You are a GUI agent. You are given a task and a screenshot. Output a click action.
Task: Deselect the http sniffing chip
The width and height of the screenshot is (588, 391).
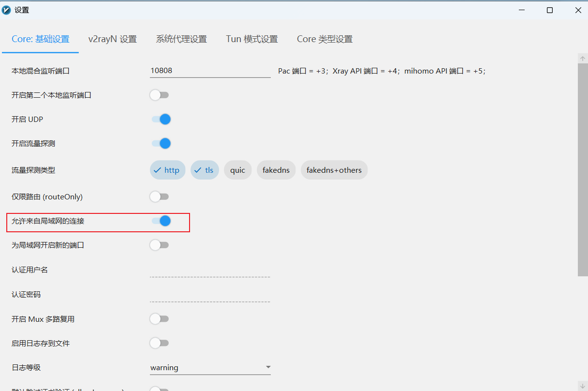click(x=167, y=170)
